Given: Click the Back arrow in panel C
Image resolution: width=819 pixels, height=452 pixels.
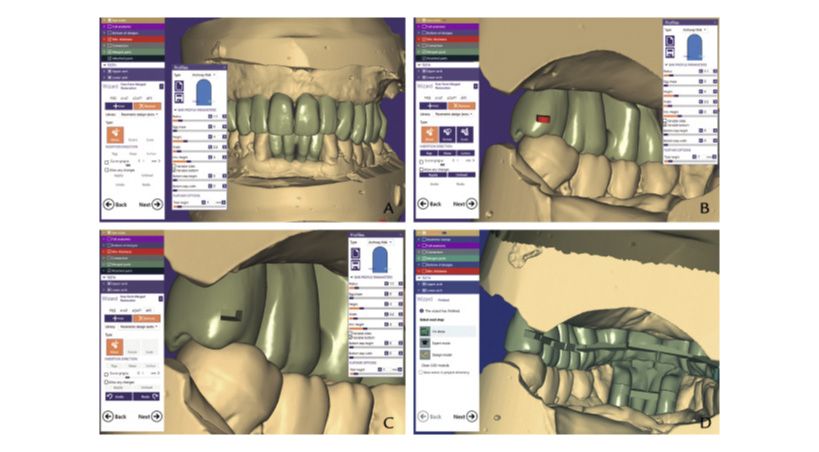Looking at the screenshot, I should click(109, 415).
